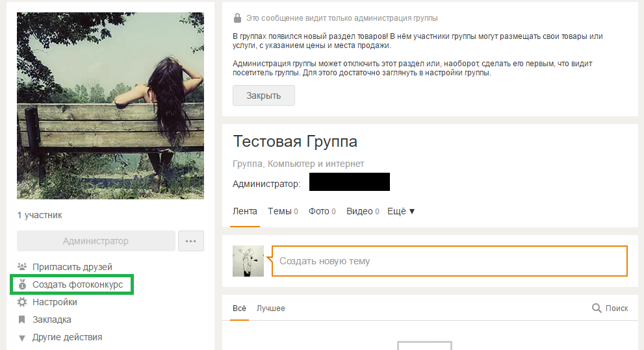
Task: Click the bookmark flag icon
Action: click(22, 319)
